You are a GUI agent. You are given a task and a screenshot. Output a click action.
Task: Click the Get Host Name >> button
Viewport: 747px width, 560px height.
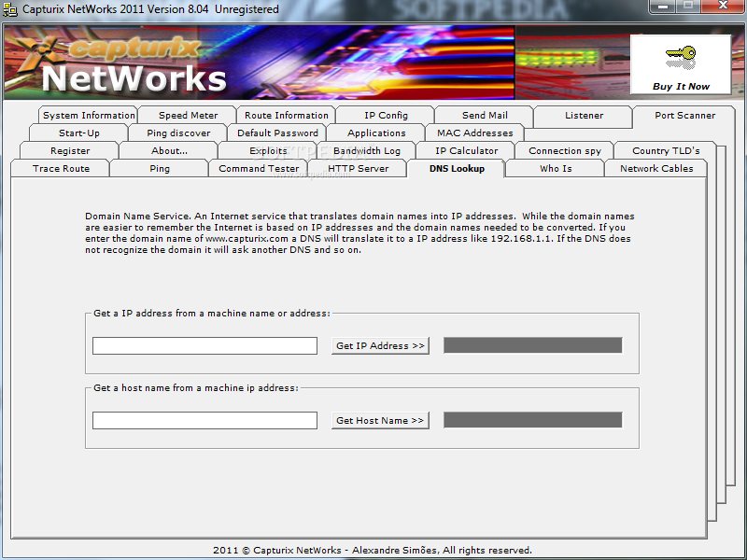pyautogui.click(x=380, y=421)
